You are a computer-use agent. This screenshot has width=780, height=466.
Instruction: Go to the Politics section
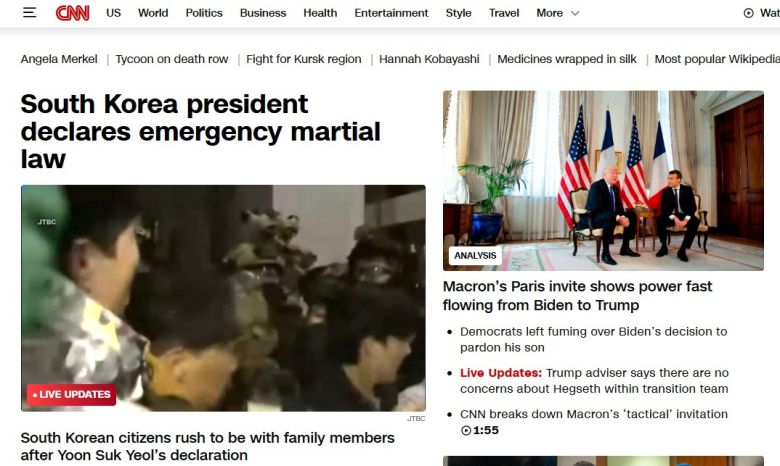(204, 13)
